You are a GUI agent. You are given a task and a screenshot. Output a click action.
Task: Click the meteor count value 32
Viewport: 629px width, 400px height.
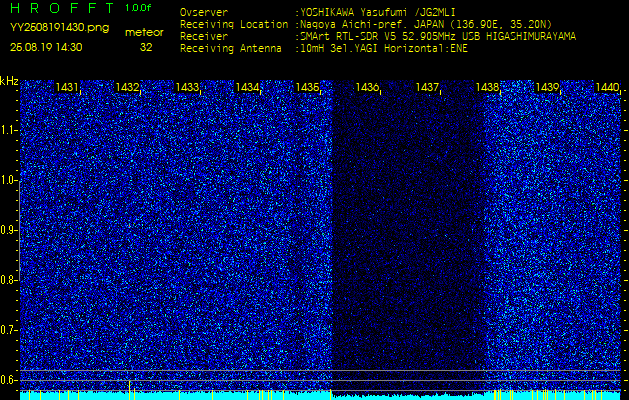click(x=146, y=47)
